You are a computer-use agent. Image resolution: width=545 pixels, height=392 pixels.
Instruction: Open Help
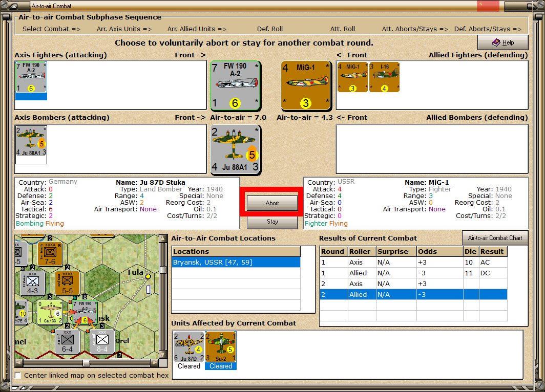tap(503, 42)
